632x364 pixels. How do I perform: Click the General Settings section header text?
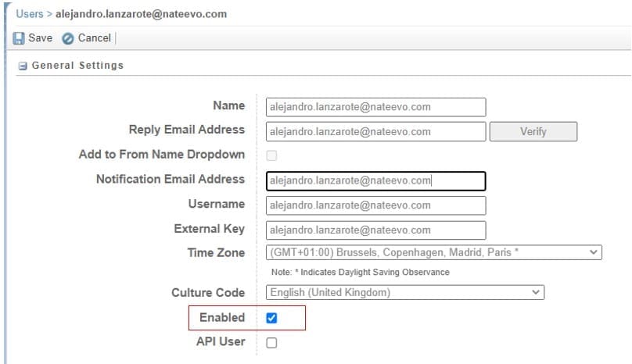[x=77, y=66]
